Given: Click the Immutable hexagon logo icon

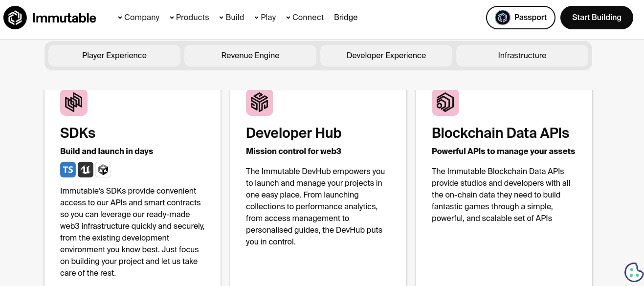Looking at the screenshot, I should point(15,18).
